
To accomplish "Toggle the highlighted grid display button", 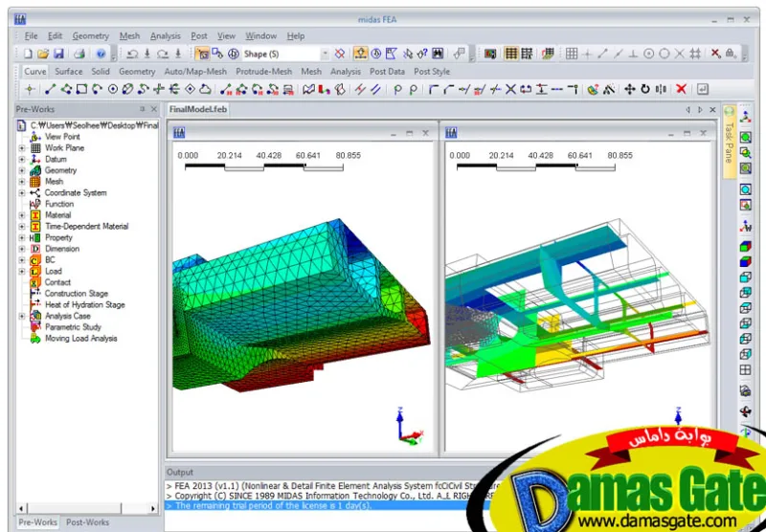I will pos(511,54).
